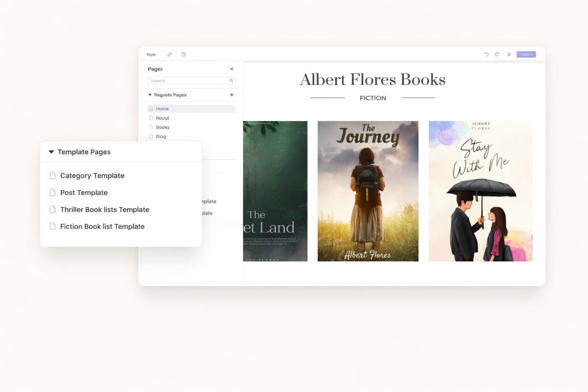The width and height of the screenshot is (588, 392).
Task: Click the search magnifier icon
Action: tap(231, 81)
